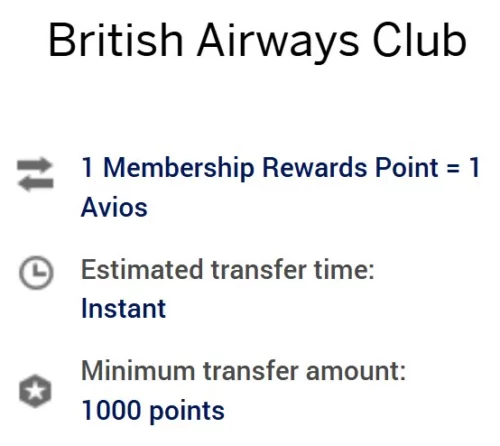Open the 1 Membership Rewards Point ratio text
Image resolution: width=500 pixels, height=446 pixels.
point(280,187)
